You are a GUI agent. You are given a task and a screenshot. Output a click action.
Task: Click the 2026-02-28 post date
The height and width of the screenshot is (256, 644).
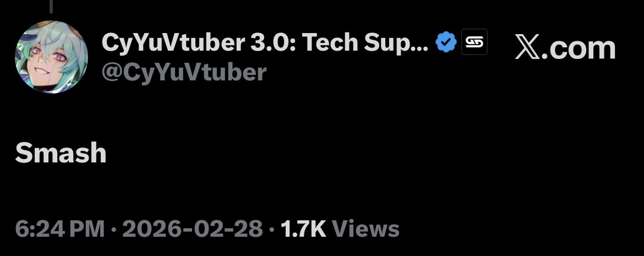192,229
